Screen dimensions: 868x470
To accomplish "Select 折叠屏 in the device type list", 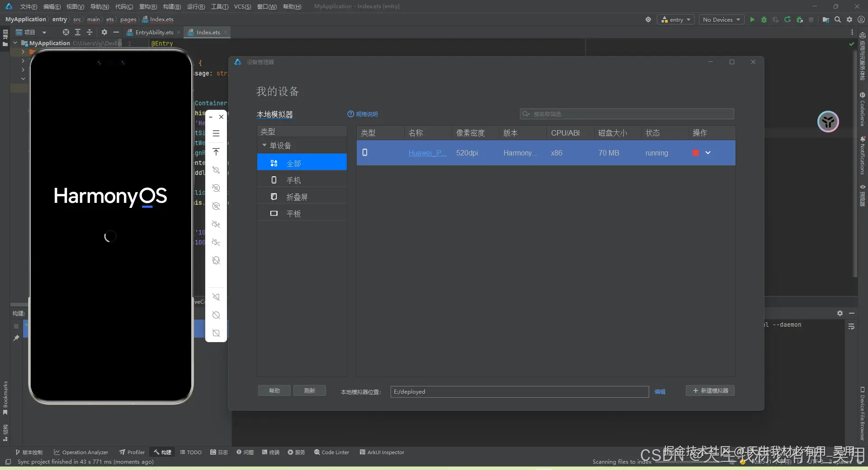I will pyautogui.click(x=302, y=197).
